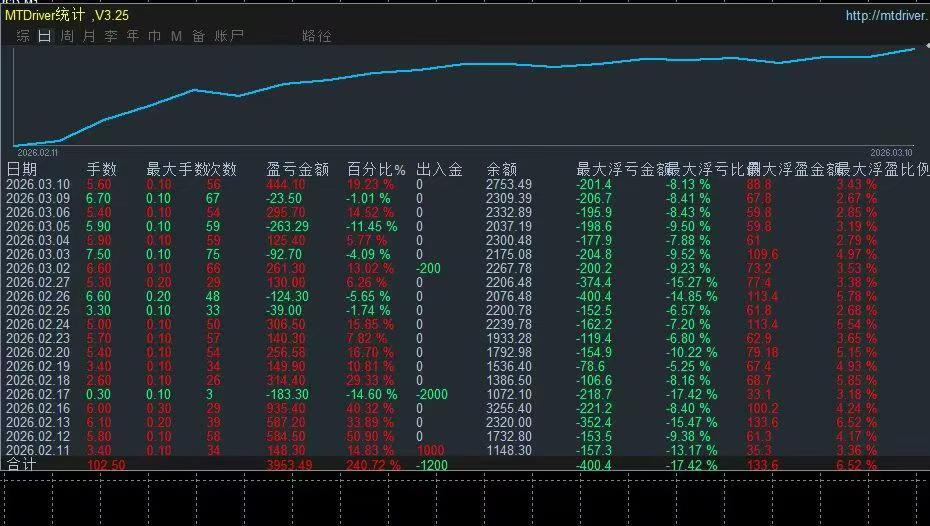The image size is (930, 526).
Task: Click the 合计 totals row label
Action: pyautogui.click(x=21, y=464)
